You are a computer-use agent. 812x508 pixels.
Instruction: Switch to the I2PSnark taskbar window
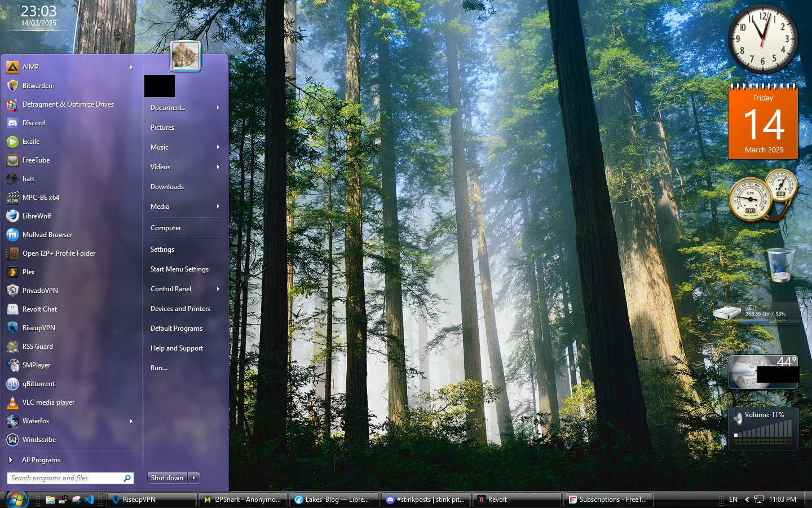tap(243, 500)
